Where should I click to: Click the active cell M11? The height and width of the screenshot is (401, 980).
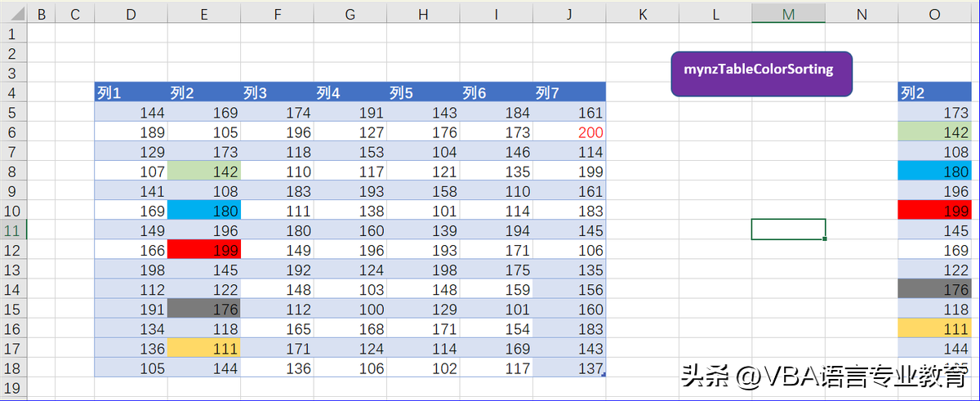coord(787,229)
